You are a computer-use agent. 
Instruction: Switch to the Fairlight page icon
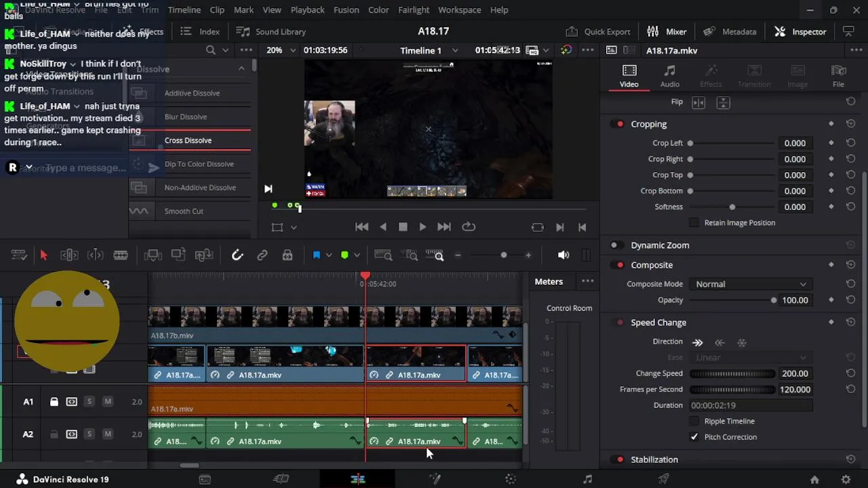[x=588, y=479]
